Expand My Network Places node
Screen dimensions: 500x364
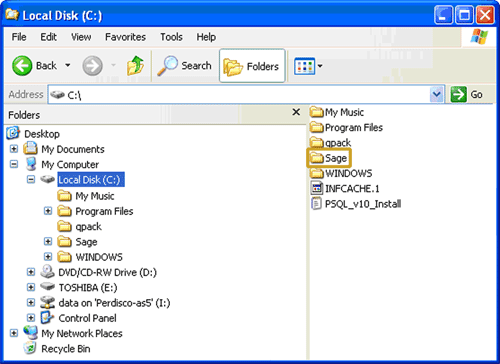[14, 333]
